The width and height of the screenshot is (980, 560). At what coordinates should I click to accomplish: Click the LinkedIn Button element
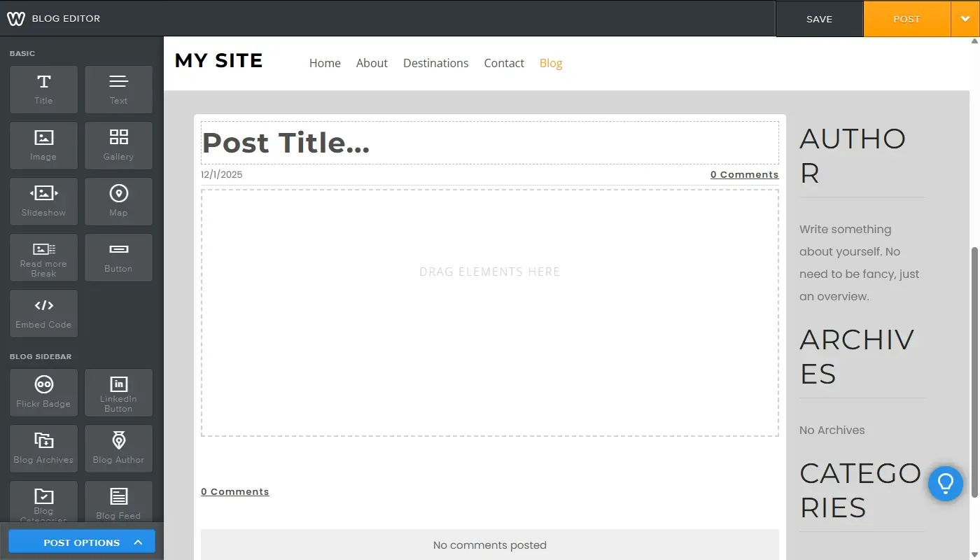[118, 392]
